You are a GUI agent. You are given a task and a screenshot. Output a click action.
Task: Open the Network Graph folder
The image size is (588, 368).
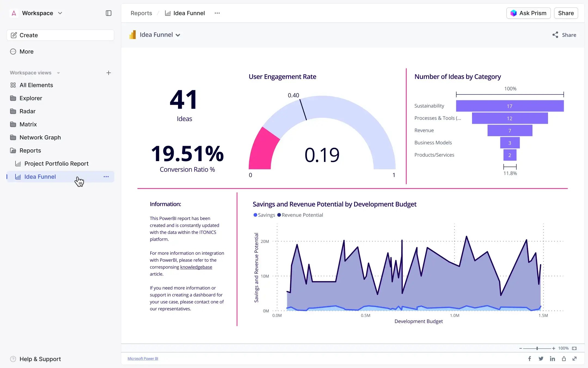point(35,137)
